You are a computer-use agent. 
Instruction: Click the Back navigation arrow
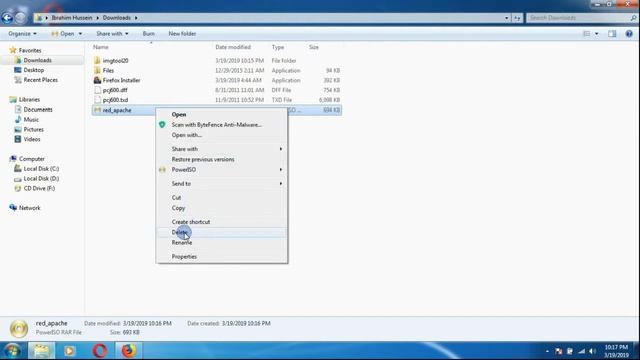click(x=7, y=18)
